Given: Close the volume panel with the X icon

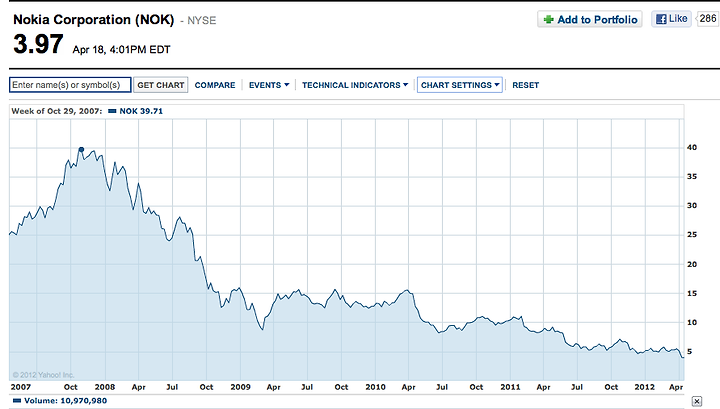Looking at the screenshot, I should (x=697, y=401).
